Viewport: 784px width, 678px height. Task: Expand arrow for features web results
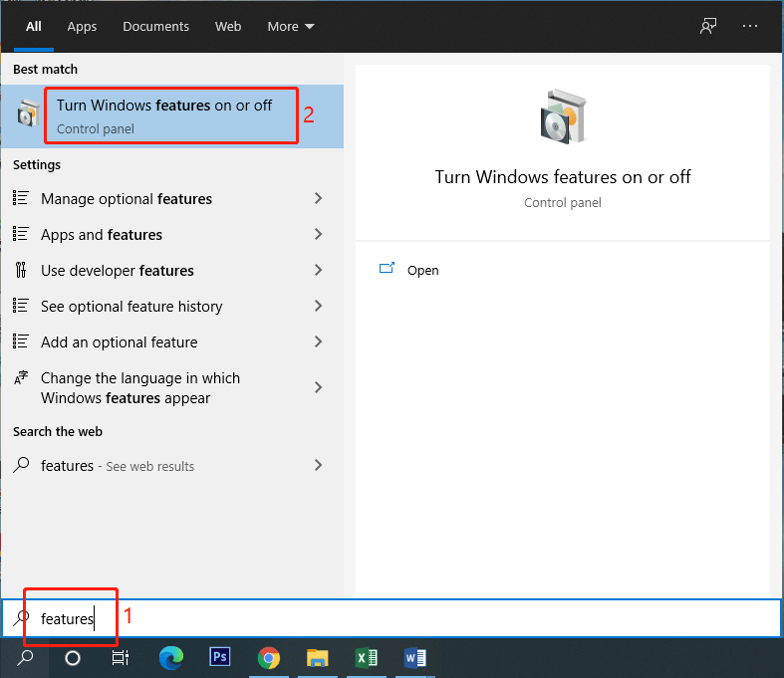(318, 465)
